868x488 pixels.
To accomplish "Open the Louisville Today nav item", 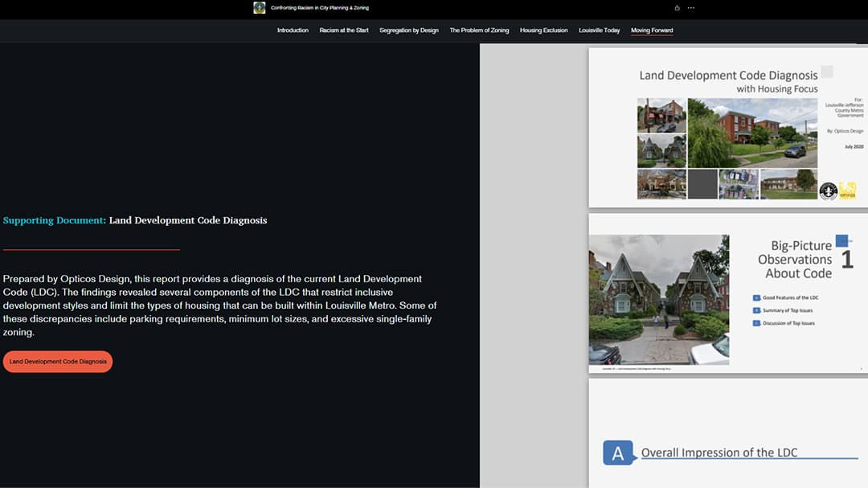I will tap(599, 30).
